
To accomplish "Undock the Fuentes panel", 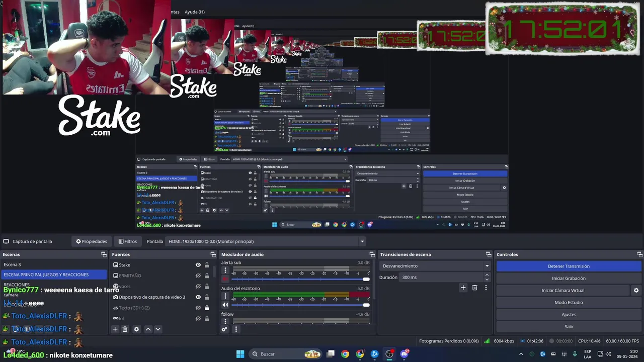I will pos(213,254).
